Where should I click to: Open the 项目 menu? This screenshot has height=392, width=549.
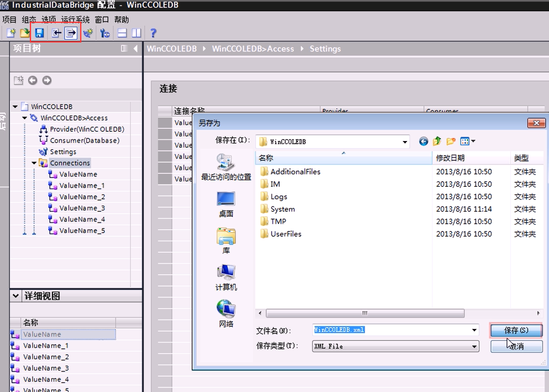9,20
